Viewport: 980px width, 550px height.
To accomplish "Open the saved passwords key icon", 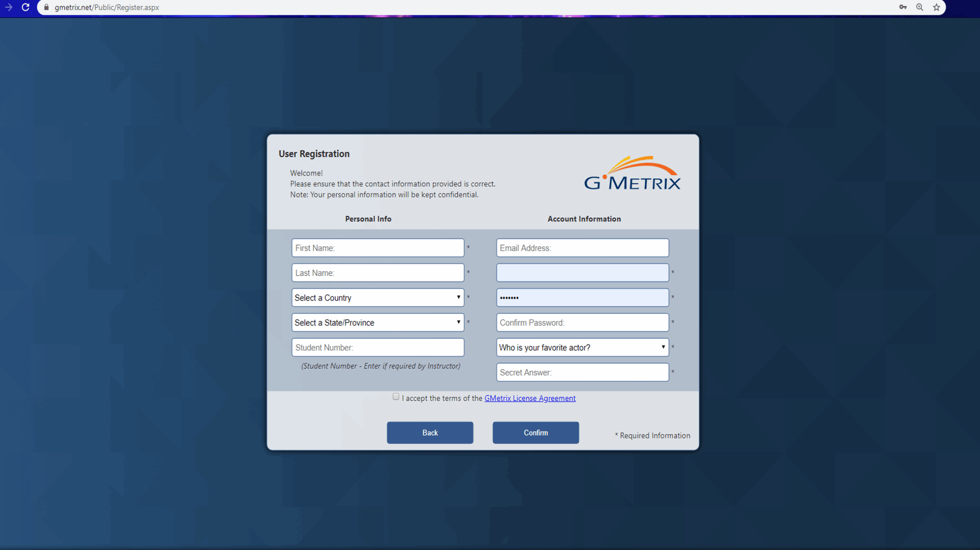I will pyautogui.click(x=903, y=7).
